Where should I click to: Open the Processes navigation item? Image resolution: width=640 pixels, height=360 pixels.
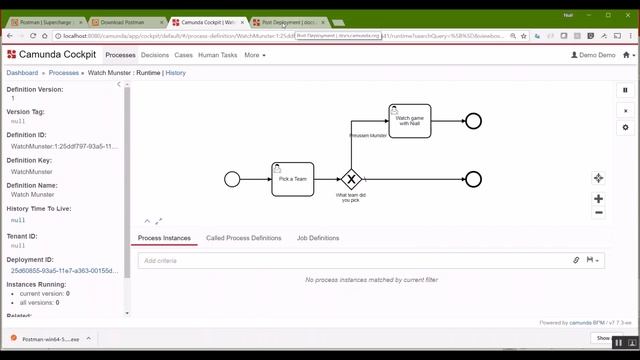[120, 55]
